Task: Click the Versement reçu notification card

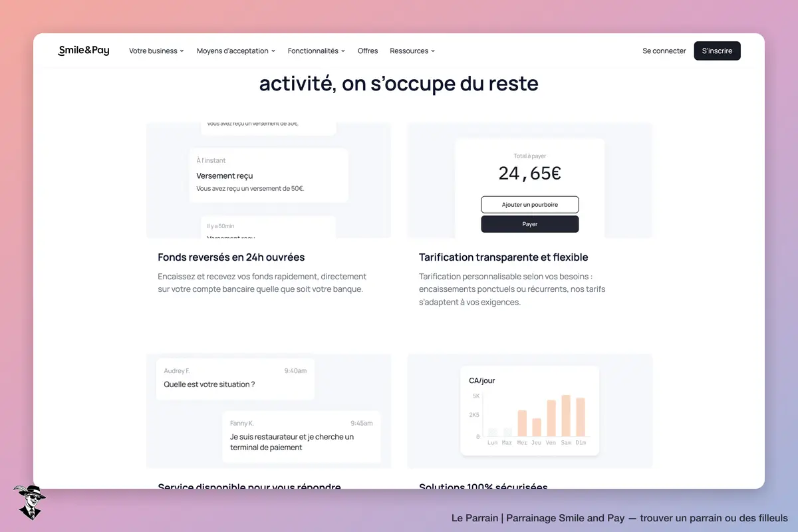Action: (269, 176)
